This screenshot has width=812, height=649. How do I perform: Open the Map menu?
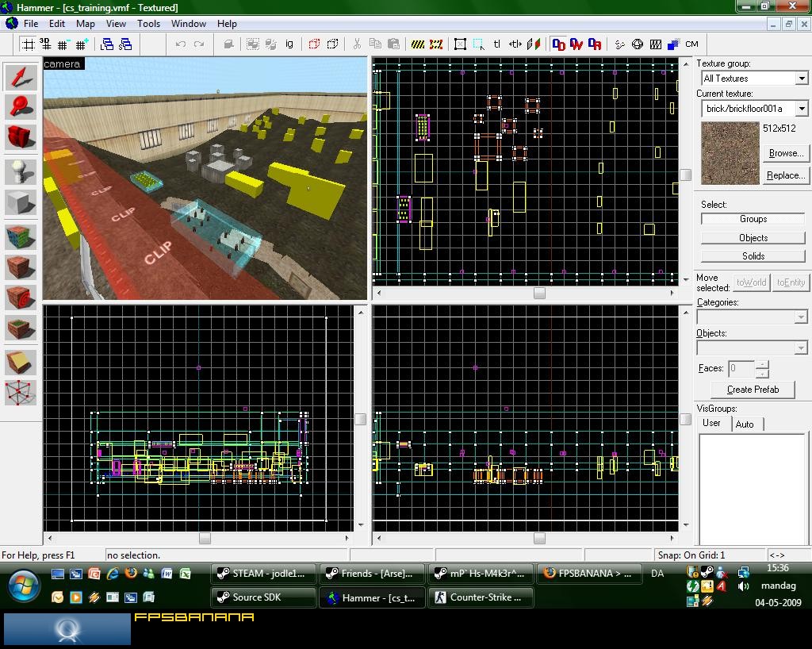coord(86,24)
